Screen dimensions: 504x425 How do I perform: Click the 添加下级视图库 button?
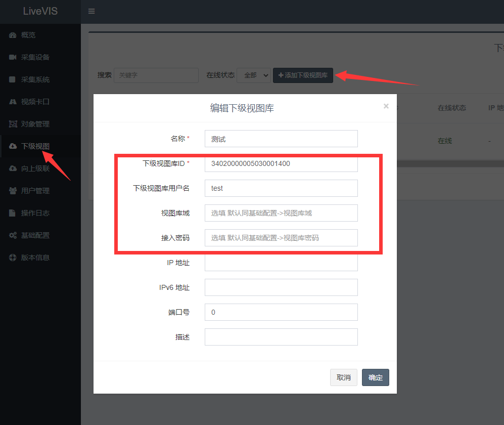coord(303,75)
